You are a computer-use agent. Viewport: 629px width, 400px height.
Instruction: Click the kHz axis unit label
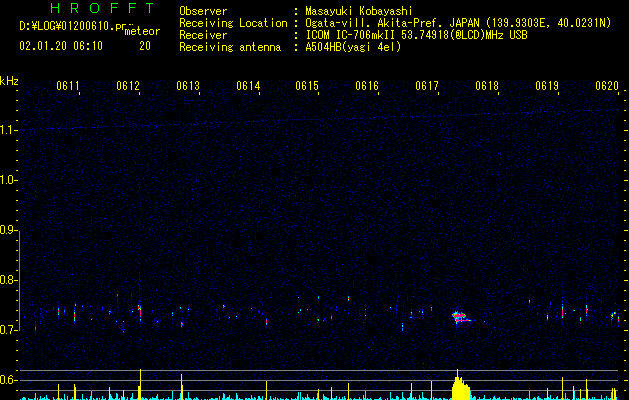point(9,81)
